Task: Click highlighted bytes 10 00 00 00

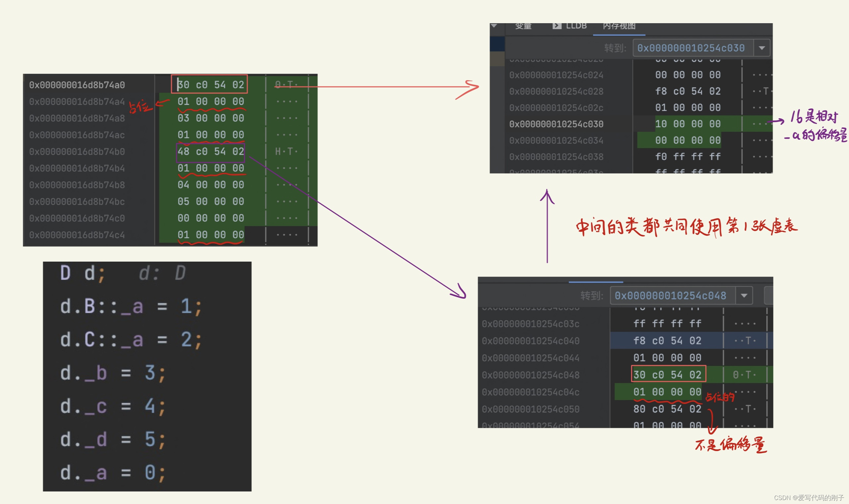Action: (x=688, y=124)
